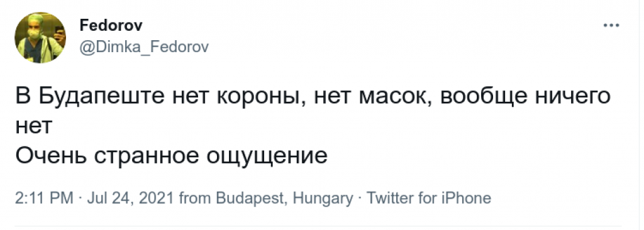Open the three-dot more options menu
Viewport: 644px width, 230px height.
tap(611, 26)
